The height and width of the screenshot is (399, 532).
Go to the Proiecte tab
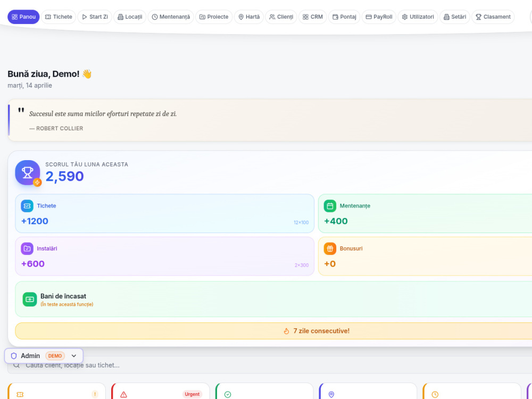(x=214, y=16)
